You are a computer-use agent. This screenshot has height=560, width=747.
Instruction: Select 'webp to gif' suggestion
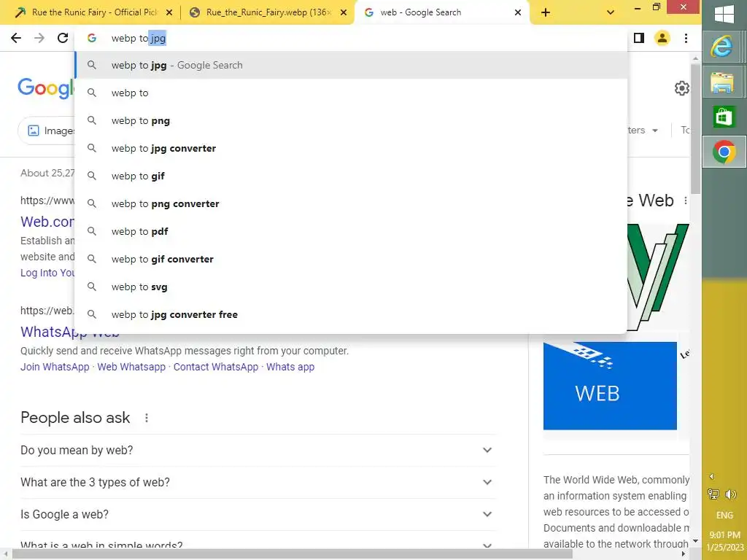[351, 176]
